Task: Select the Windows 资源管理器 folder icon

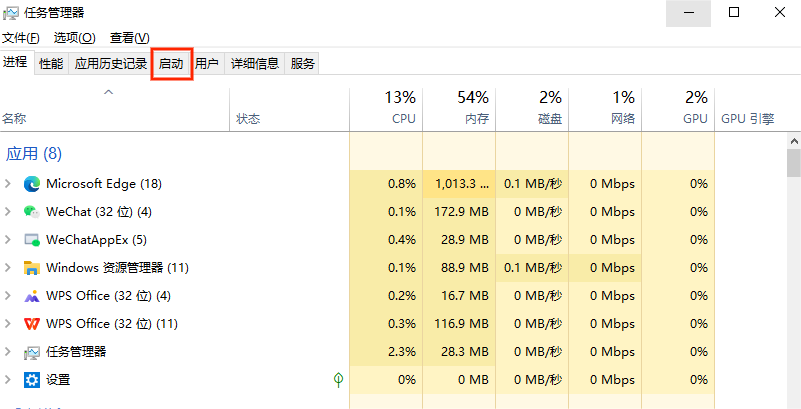Action: click(x=32, y=268)
